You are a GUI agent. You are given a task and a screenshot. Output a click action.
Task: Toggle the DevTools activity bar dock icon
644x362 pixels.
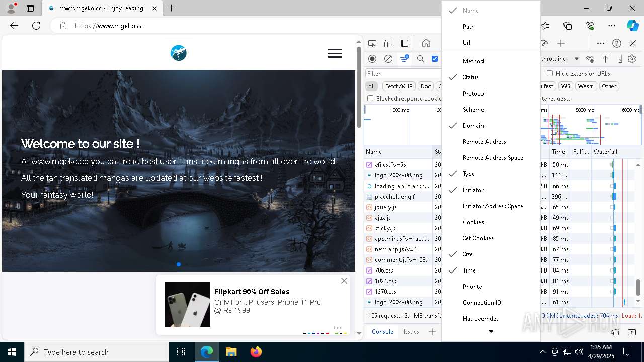405,43
